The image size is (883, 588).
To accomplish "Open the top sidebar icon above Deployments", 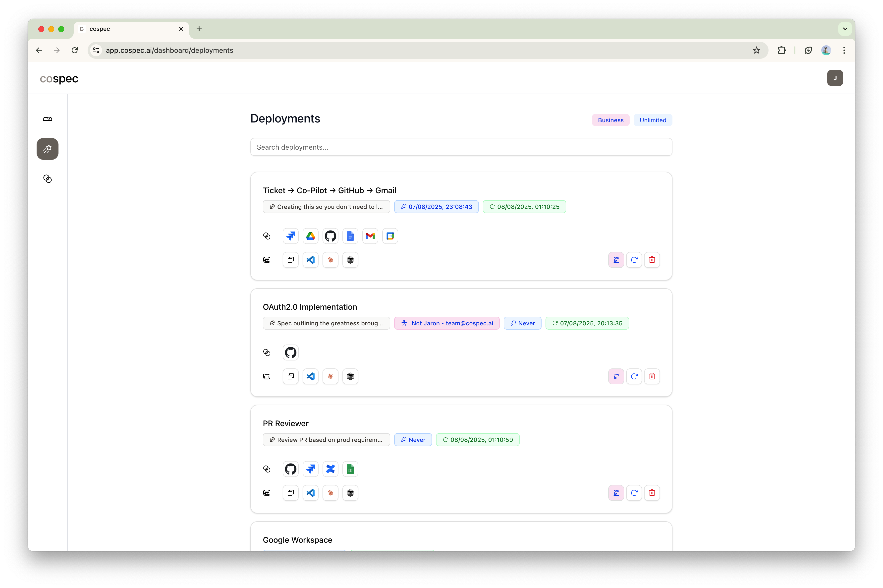I will pyautogui.click(x=47, y=119).
